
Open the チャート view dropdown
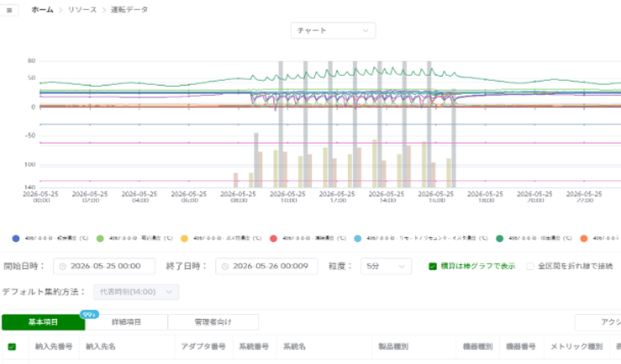(333, 31)
